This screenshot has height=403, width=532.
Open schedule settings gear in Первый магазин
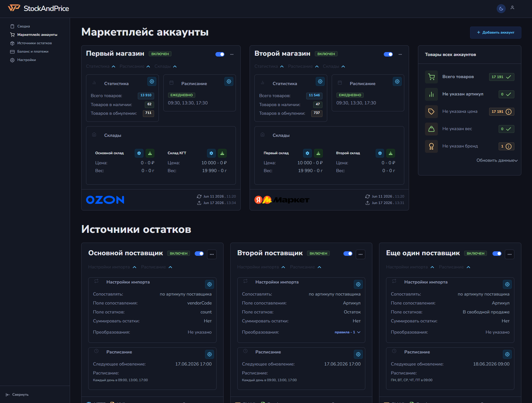[x=229, y=81]
